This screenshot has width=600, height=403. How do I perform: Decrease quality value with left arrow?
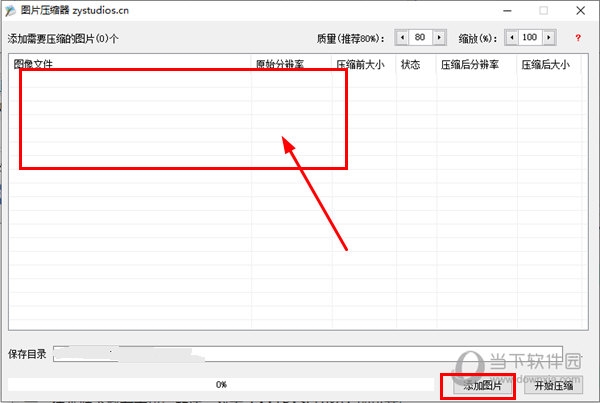tap(402, 38)
